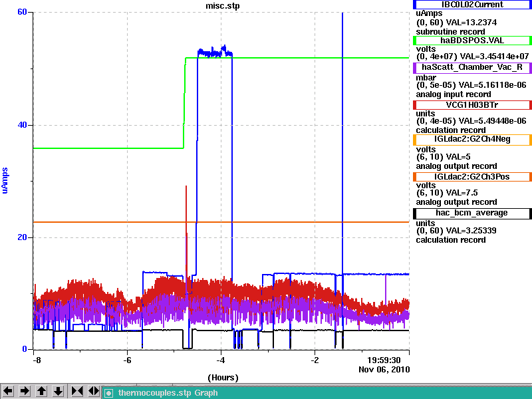Select IBC0L02Current curve in legend

point(472,5)
